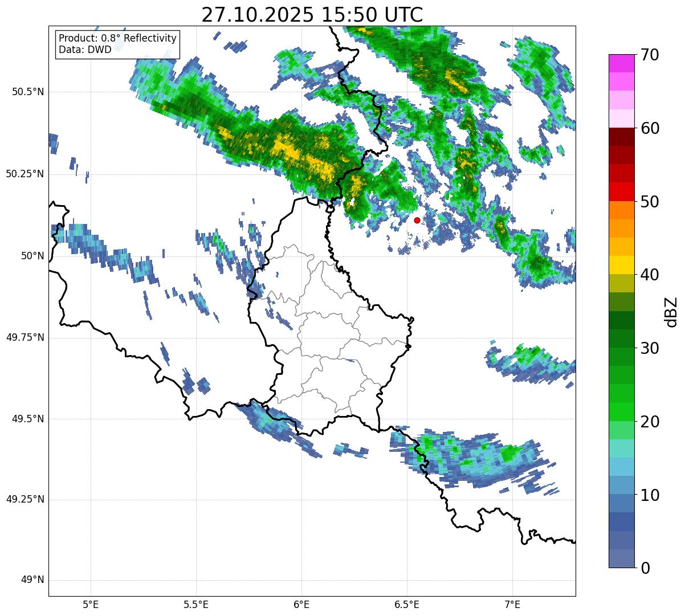Click the Data: DWD label
The image size is (685, 616).
pos(85,50)
